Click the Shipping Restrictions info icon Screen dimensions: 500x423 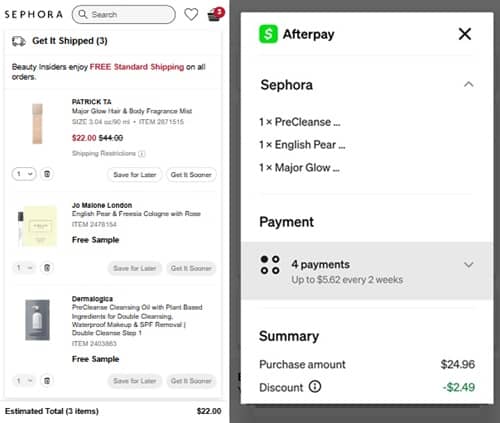coord(142,154)
